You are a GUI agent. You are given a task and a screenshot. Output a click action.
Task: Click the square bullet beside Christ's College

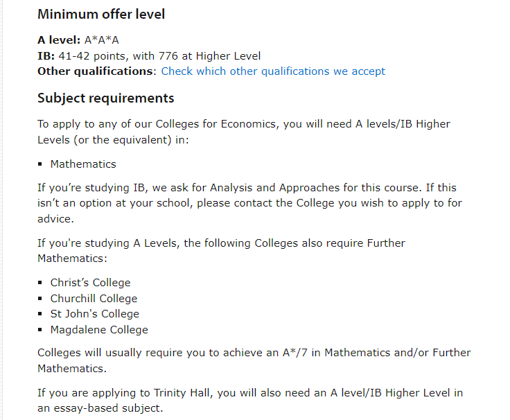coord(40,282)
